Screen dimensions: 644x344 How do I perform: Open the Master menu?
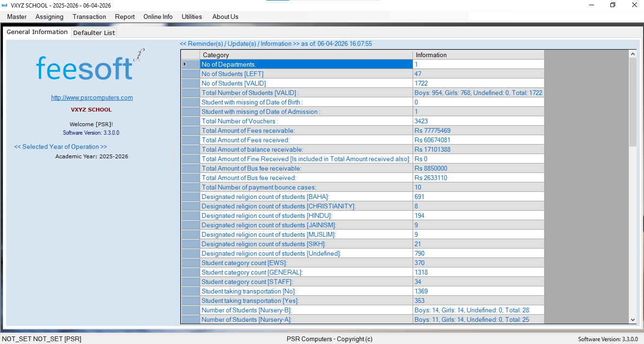point(17,17)
